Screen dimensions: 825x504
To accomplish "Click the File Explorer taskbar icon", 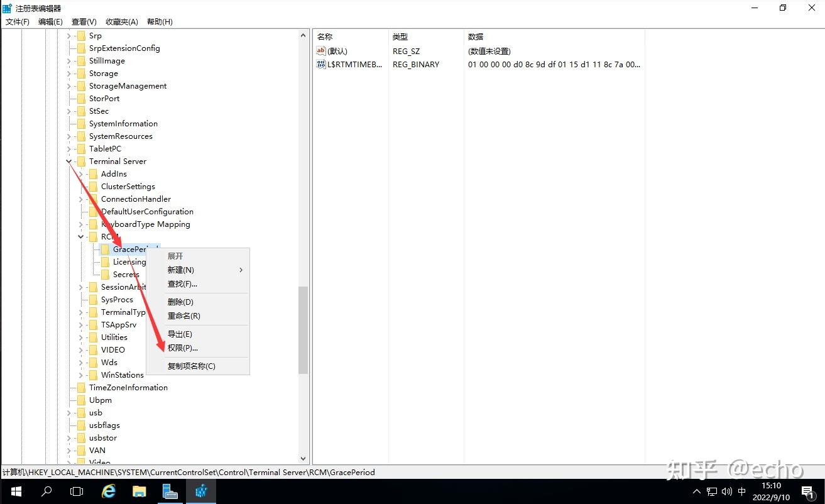I will tap(139, 491).
